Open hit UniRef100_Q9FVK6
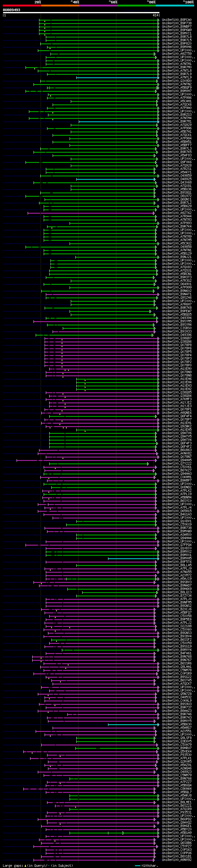 coord(176,162)
